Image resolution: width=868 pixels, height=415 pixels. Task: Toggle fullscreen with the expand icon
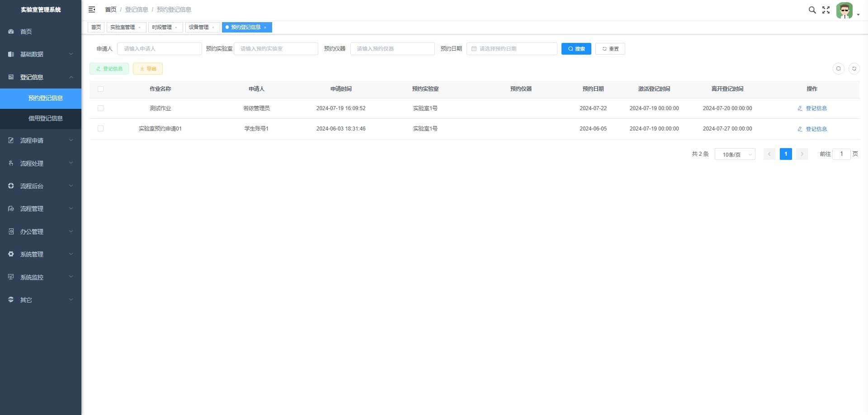coord(826,10)
